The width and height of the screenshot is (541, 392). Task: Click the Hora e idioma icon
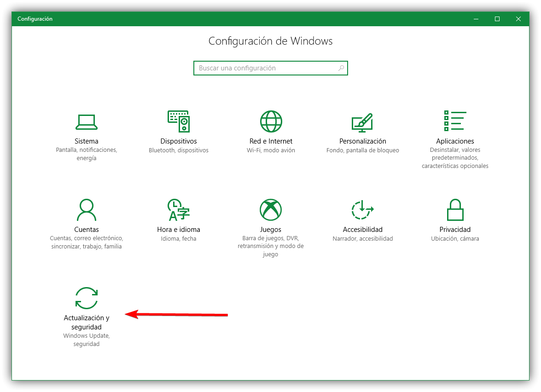pos(179,210)
